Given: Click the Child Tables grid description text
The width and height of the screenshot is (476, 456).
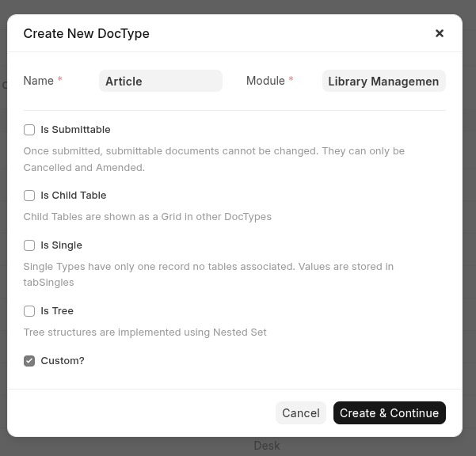Looking at the screenshot, I should 147,217.
